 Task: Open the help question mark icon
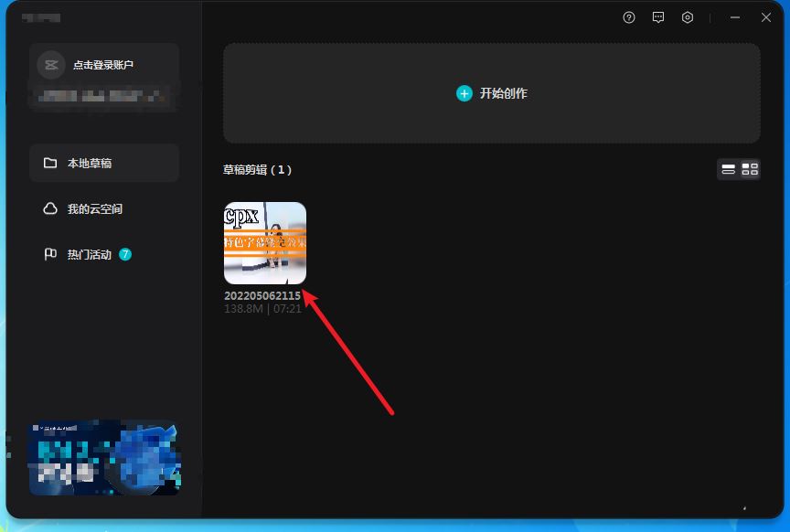pyautogui.click(x=629, y=17)
